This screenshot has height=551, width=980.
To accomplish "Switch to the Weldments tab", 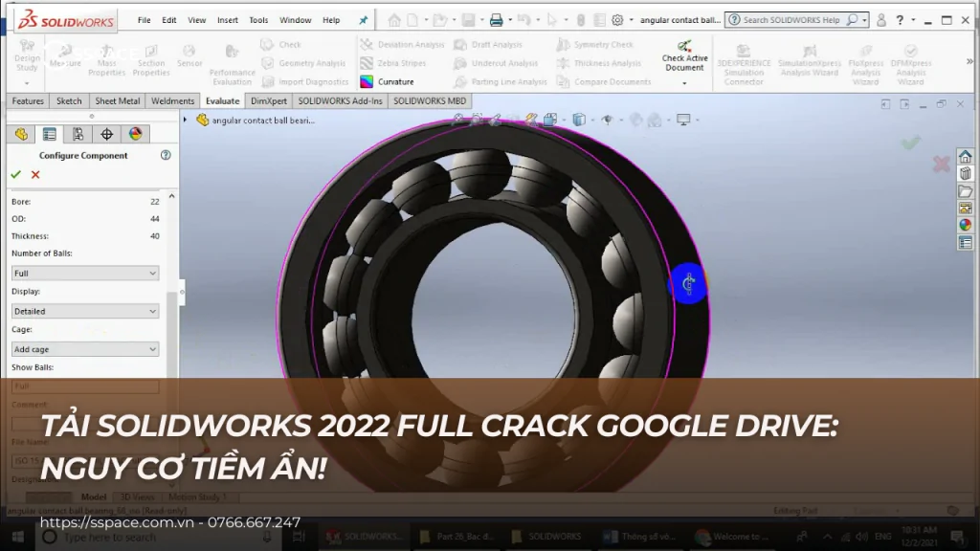I will tap(172, 100).
